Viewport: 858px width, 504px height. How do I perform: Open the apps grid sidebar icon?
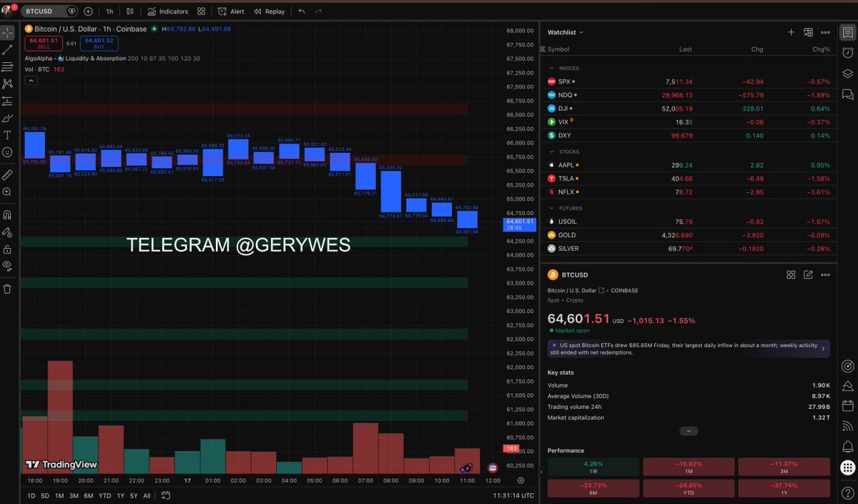[847, 468]
